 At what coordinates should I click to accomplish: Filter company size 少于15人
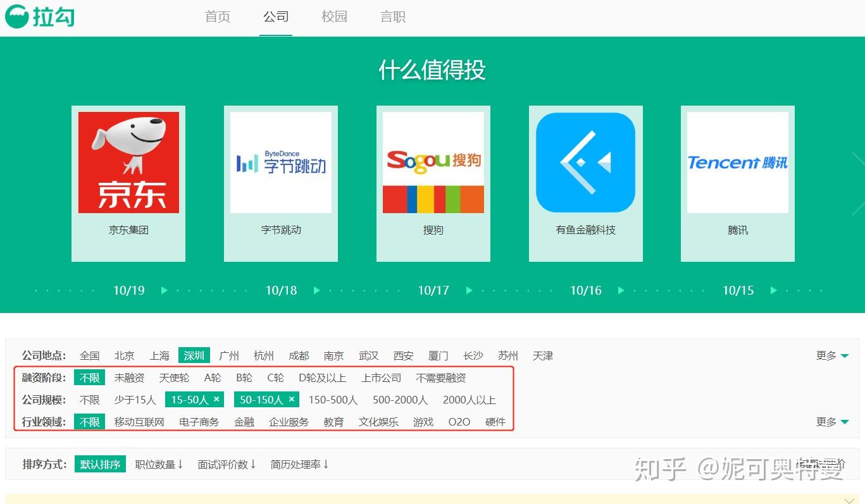coord(135,400)
